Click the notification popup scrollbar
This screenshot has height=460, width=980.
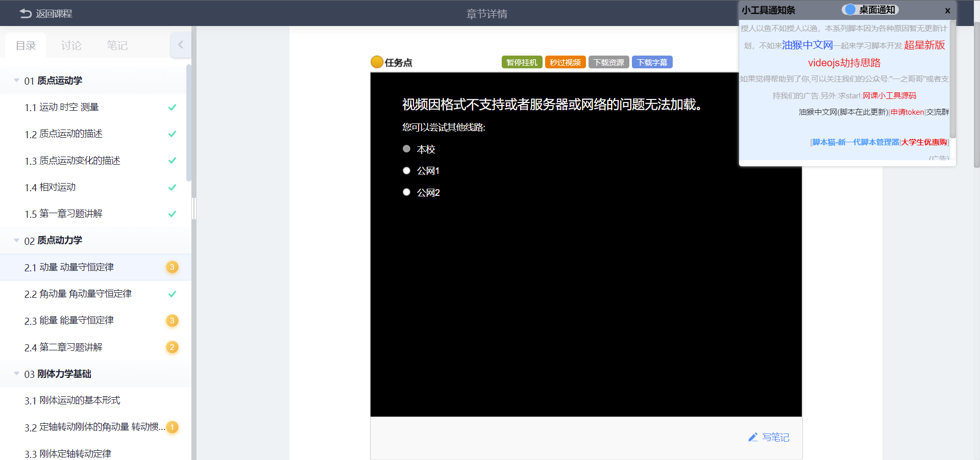952,79
